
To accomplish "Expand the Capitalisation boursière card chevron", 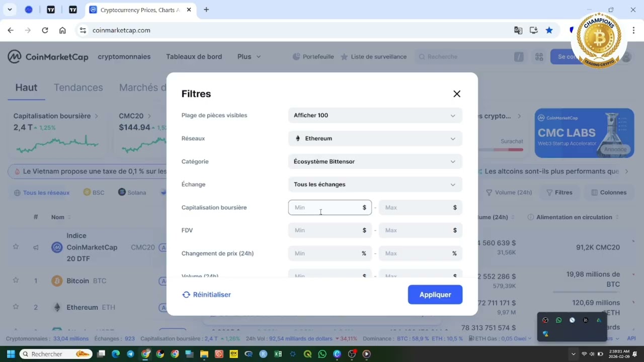I will pyautogui.click(x=97, y=116).
